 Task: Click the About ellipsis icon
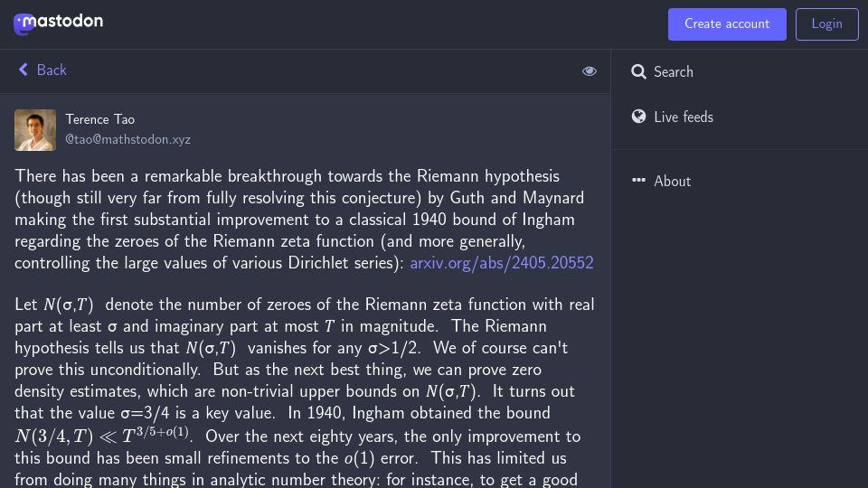coord(638,181)
